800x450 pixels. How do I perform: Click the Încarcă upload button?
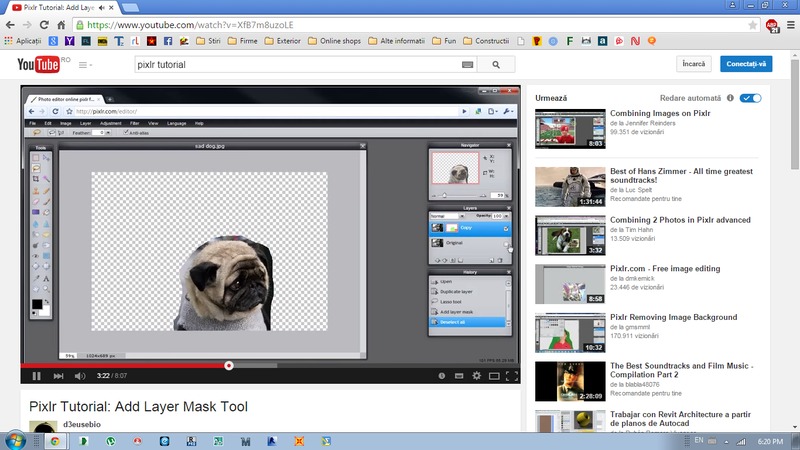click(693, 64)
